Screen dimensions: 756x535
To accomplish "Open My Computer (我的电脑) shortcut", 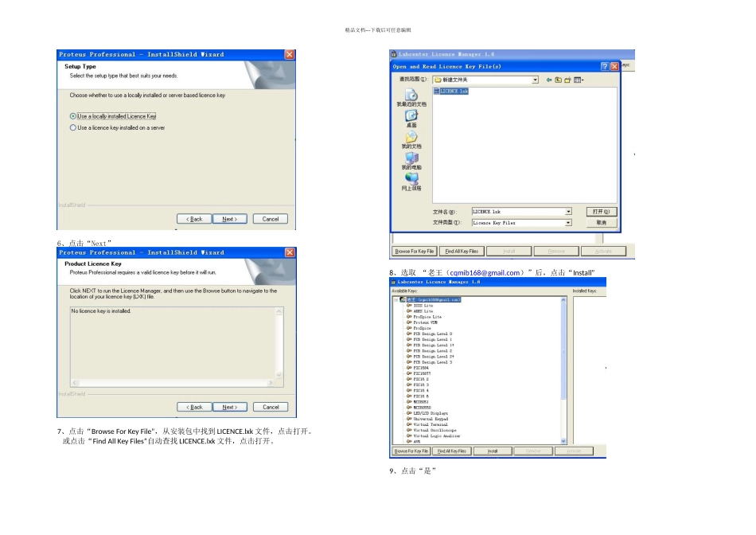I will click(411, 161).
